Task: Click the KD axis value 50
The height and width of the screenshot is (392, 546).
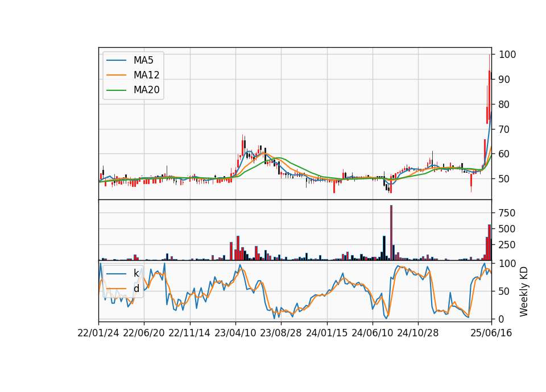Action: pyautogui.click(x=504, y=291)
